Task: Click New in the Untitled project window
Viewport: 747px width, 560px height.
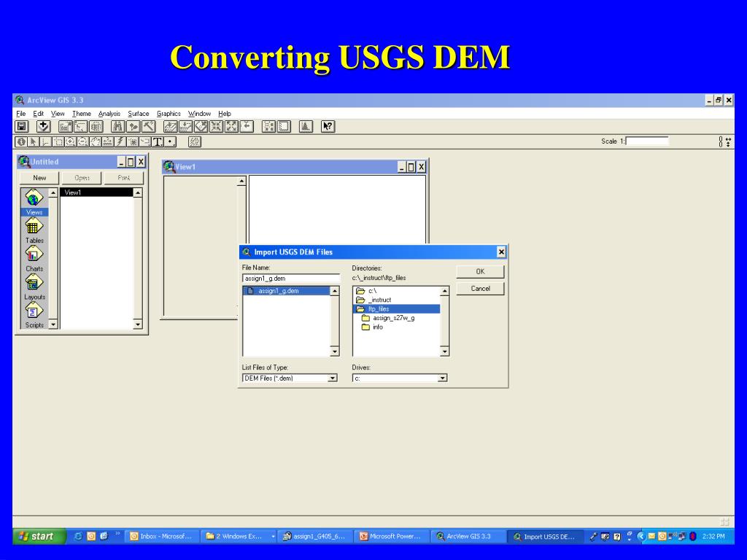Action: coord(39,178)
